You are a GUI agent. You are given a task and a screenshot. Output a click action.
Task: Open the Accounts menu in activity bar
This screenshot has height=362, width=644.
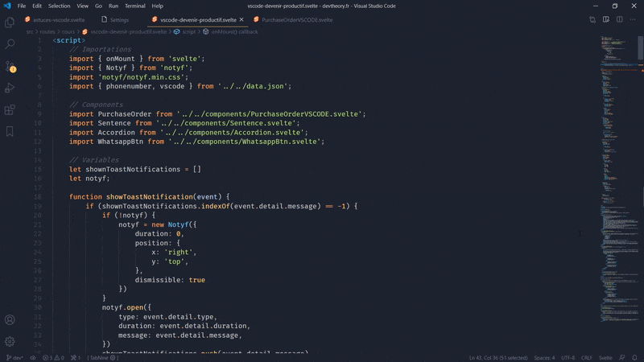click(x=10, y=319)
